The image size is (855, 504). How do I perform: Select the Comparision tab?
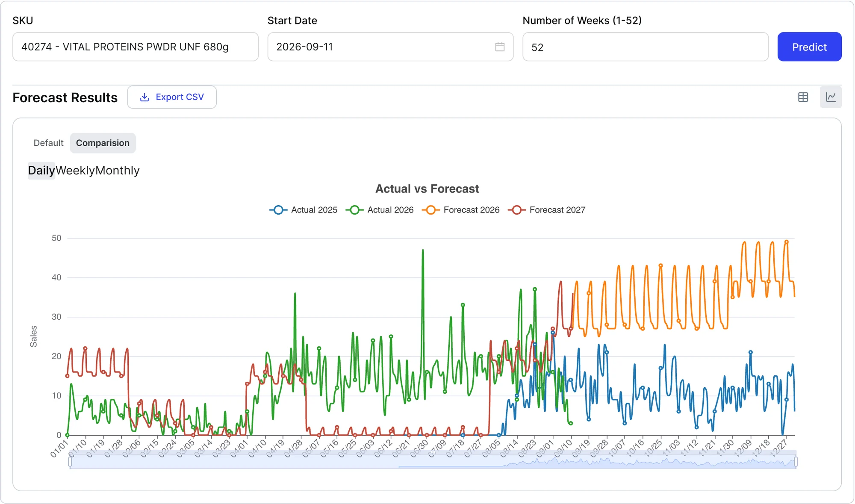coord(103,143)
